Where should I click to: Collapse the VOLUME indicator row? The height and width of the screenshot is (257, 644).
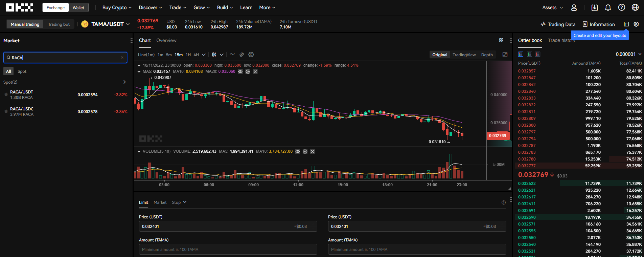139,151
